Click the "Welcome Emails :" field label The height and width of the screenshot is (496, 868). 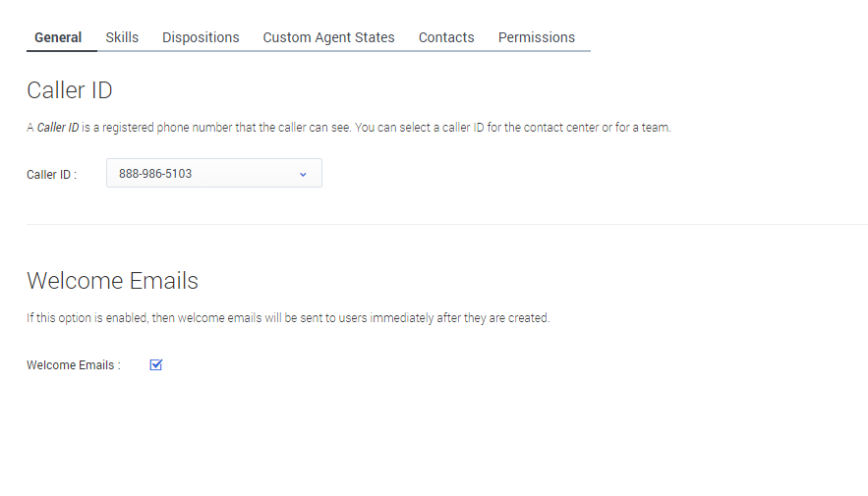74,365
